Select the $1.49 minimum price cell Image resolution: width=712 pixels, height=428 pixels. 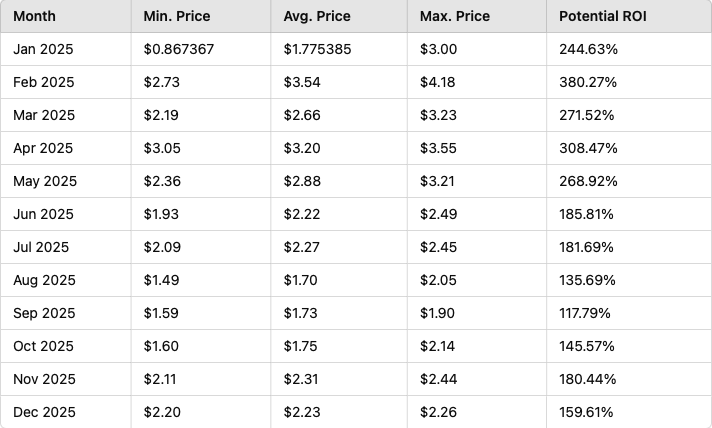coord(162,280)
